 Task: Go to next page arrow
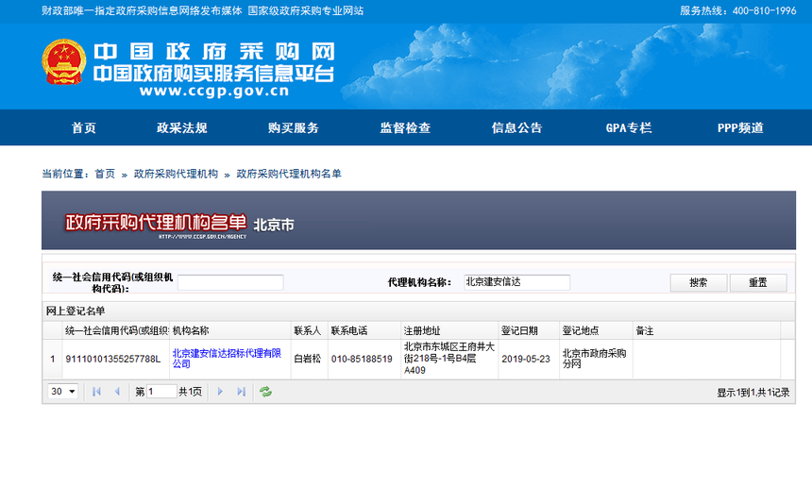(220, 392)
